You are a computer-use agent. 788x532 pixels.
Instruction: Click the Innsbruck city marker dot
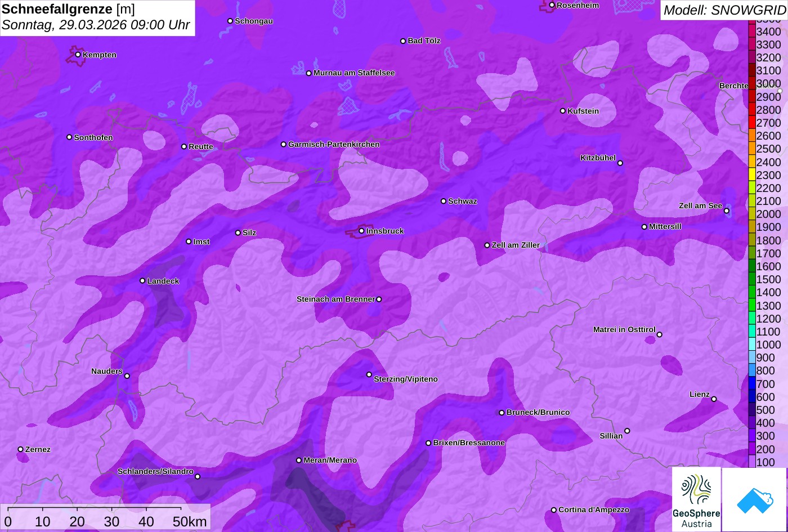click(361, 231)
